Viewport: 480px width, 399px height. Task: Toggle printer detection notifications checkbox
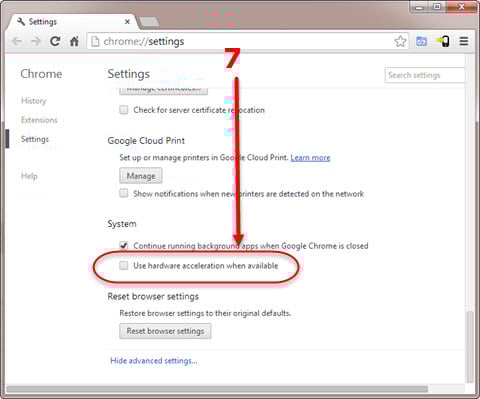point(124,193)
